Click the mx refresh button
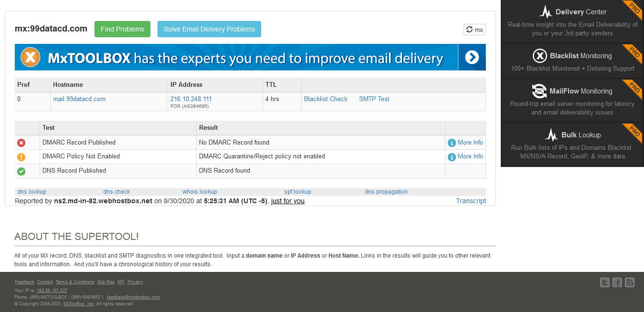This screenshot has width=644, height=312. (475, 30)
